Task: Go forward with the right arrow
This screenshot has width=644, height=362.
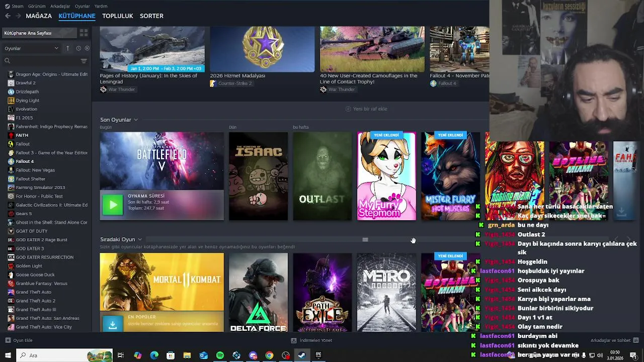Action: (19, 16)
